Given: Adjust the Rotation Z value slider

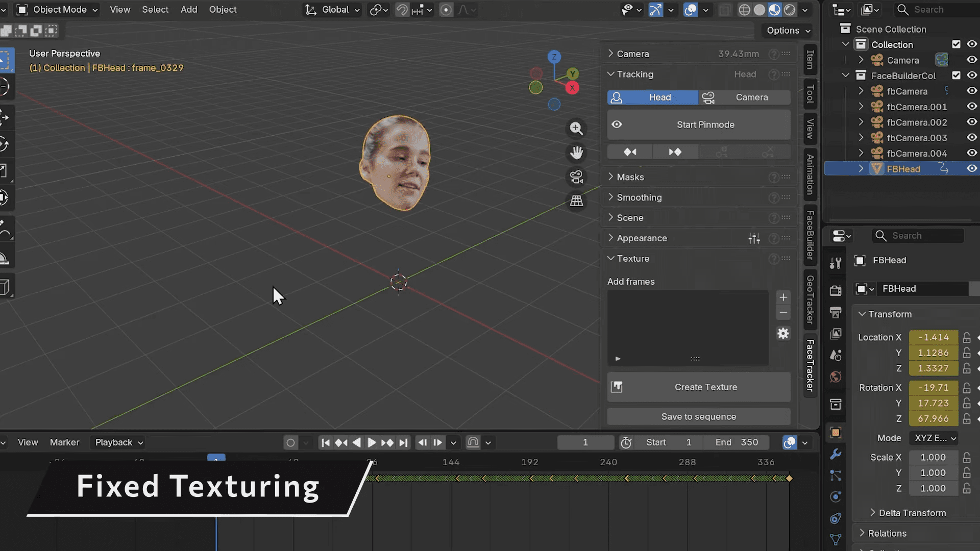Looking at the screenshot, I should tap(933, 418).
